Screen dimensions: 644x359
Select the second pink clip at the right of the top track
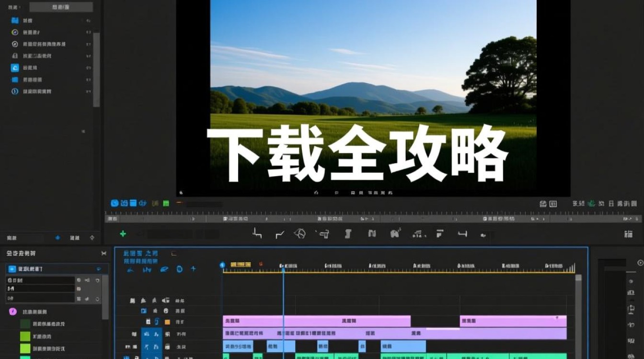[x=513, y=321]
